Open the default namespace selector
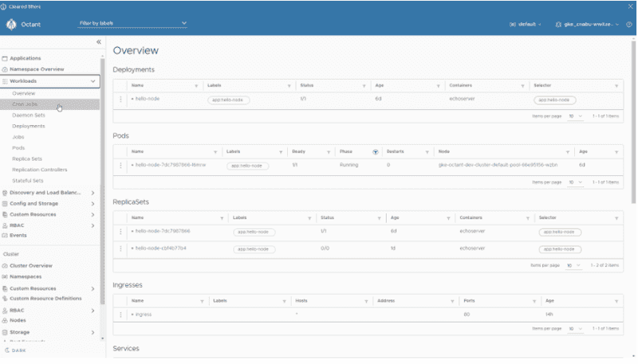638x364 pixels. click(525, 24)
